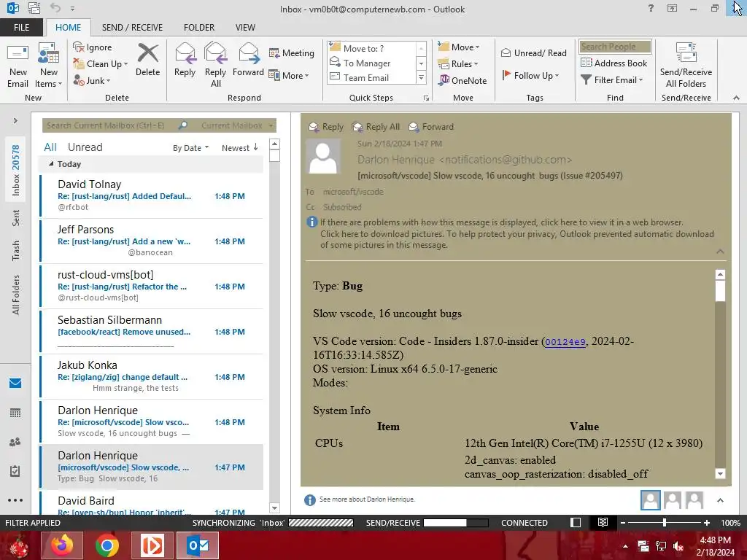Open the Sent folder in sidebar
The image size is (747, 560).
coord(16,217)
